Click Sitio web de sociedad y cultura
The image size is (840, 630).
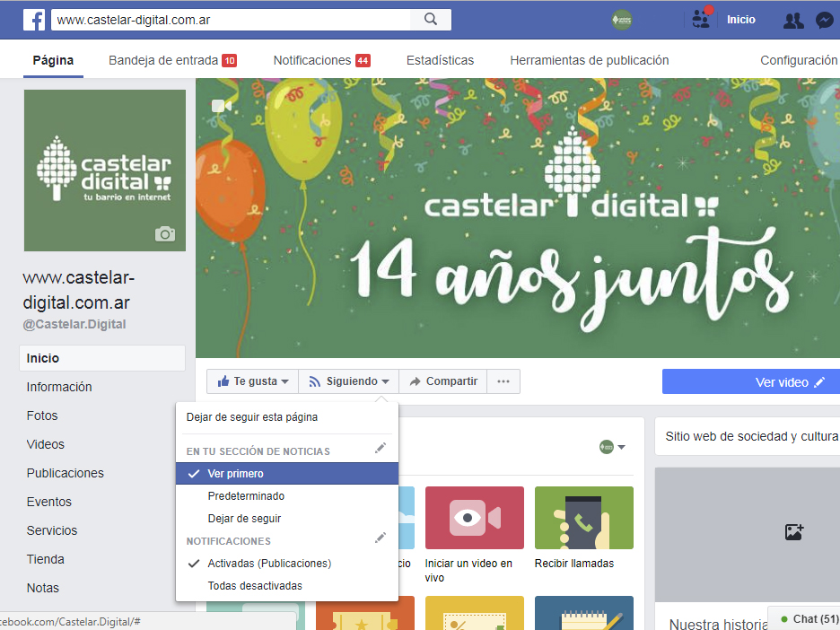click(x=751, y=437)
